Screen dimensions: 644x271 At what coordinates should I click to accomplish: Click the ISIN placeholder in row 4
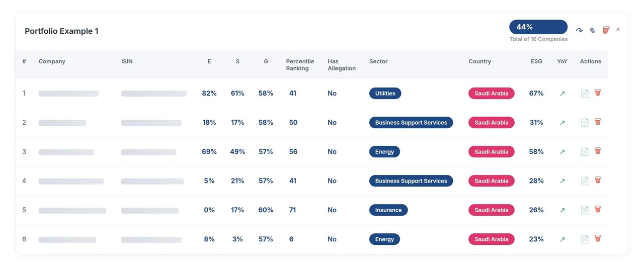click(x=152, y=181)
